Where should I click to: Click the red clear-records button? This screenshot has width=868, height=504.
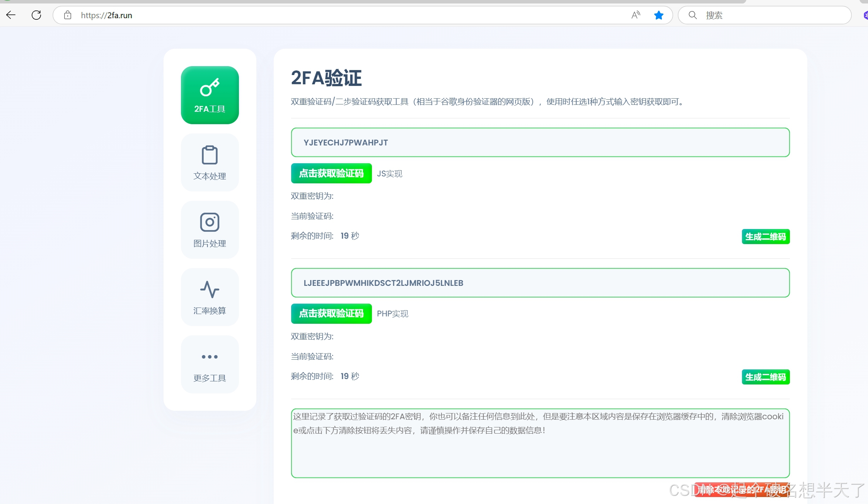(x=742, y=490)
